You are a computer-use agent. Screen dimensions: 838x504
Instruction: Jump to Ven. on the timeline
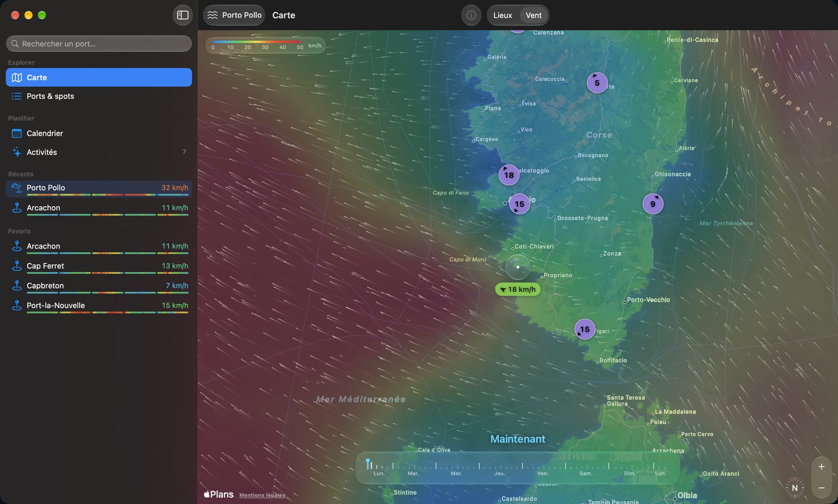click(x=543, y=474)
